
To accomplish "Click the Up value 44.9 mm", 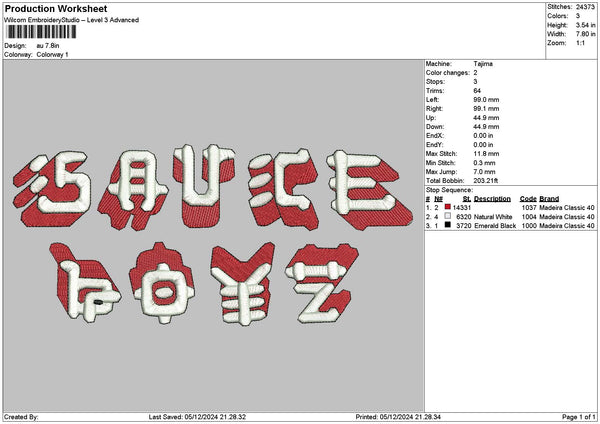I will pyautogui.click(x=486, y=117).
